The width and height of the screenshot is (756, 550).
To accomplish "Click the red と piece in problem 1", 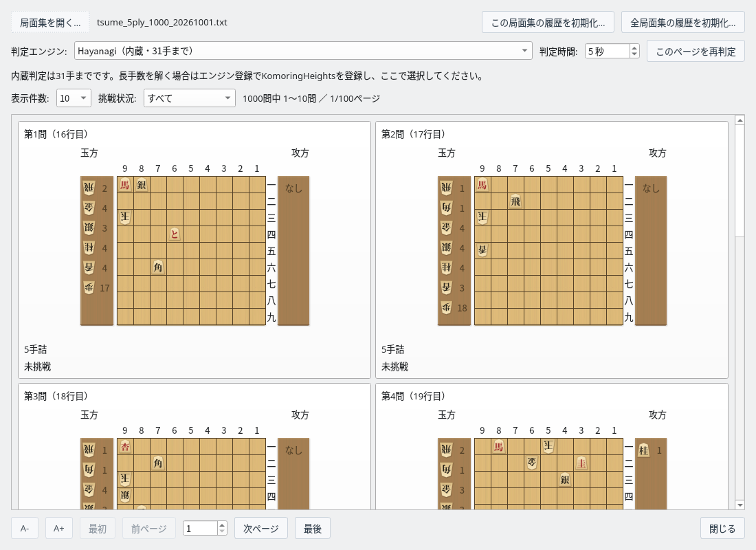I will [x=175, y=234].
